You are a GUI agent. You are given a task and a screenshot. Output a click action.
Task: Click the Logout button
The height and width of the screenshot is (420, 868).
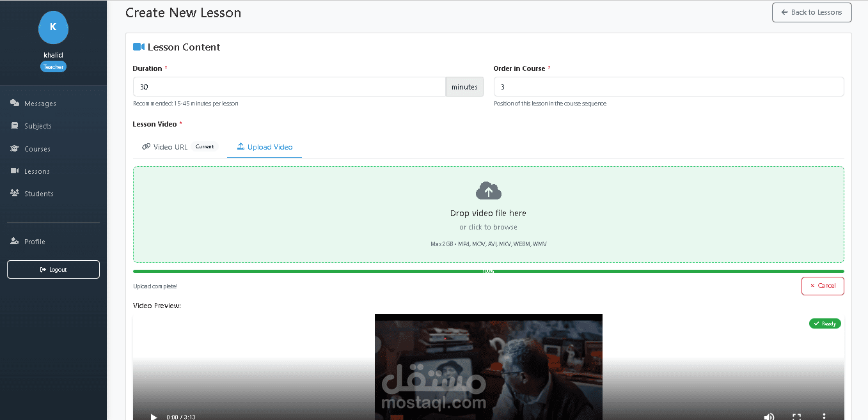click(x=53, y=269)
